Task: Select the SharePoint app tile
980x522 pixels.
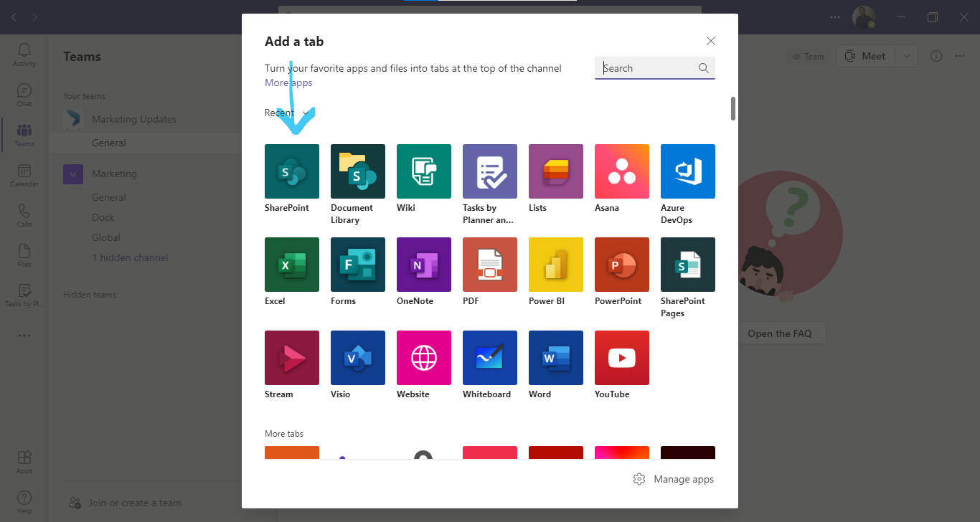Action: (x=291, y=171)
